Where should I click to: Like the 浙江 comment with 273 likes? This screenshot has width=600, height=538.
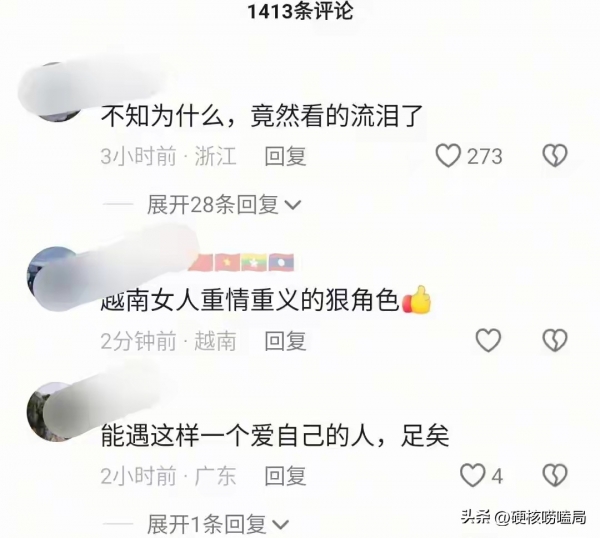tap(448, 156)
